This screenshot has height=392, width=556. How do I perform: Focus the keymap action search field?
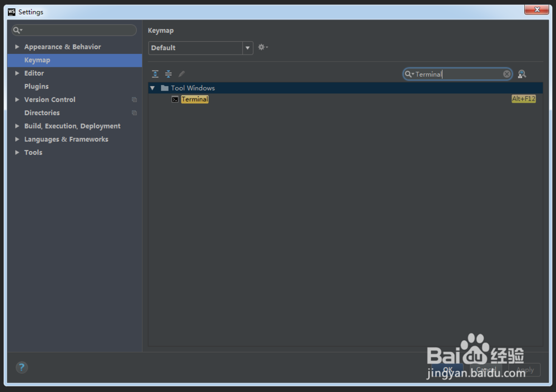point(458,74)
